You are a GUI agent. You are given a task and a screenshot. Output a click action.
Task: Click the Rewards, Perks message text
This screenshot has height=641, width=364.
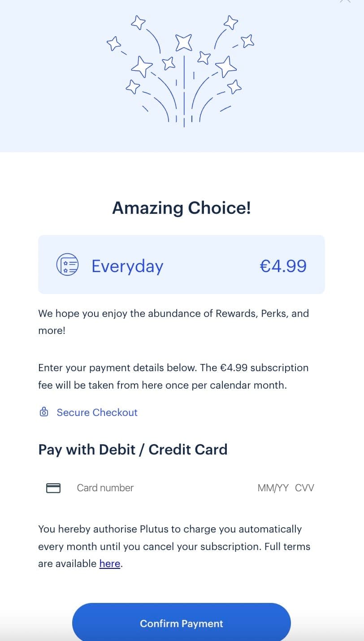[x=173, y=322]
